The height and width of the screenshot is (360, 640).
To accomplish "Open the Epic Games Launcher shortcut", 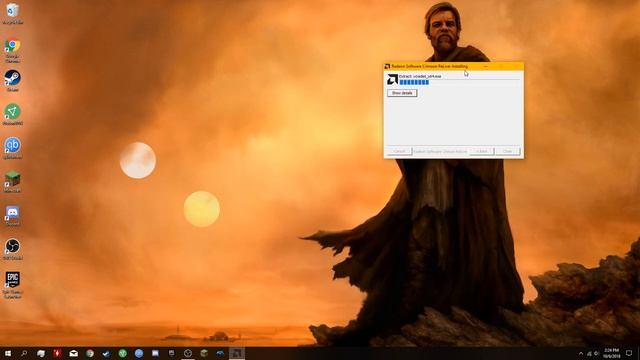I will pyautogui.click(x=13, y=285).
